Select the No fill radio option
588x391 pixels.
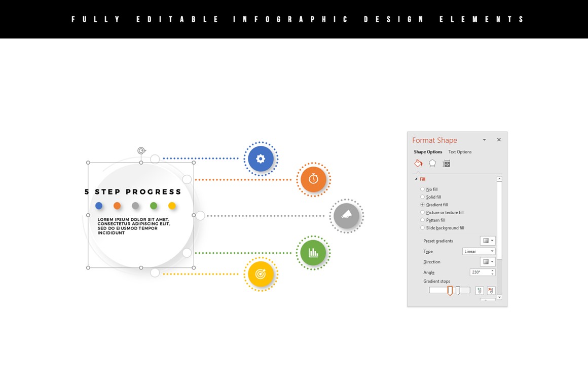pos(423,189)
